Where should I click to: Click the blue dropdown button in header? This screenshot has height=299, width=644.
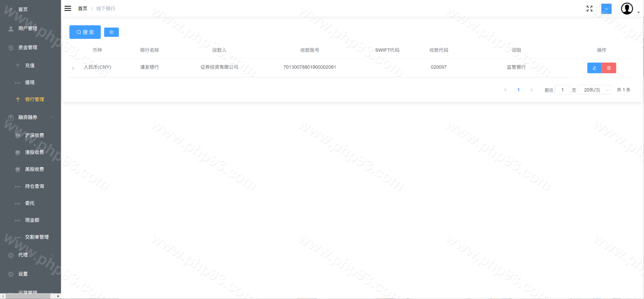[606, 9]
